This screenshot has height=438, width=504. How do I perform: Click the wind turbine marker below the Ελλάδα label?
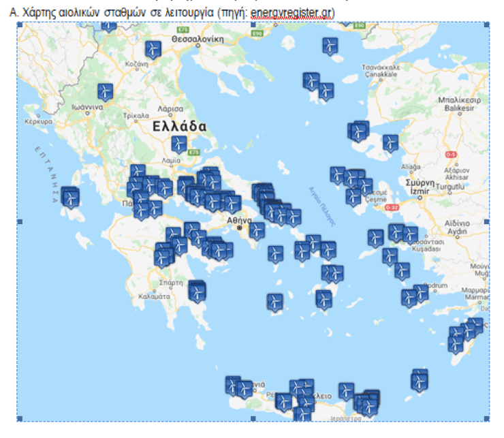point(178,143)
